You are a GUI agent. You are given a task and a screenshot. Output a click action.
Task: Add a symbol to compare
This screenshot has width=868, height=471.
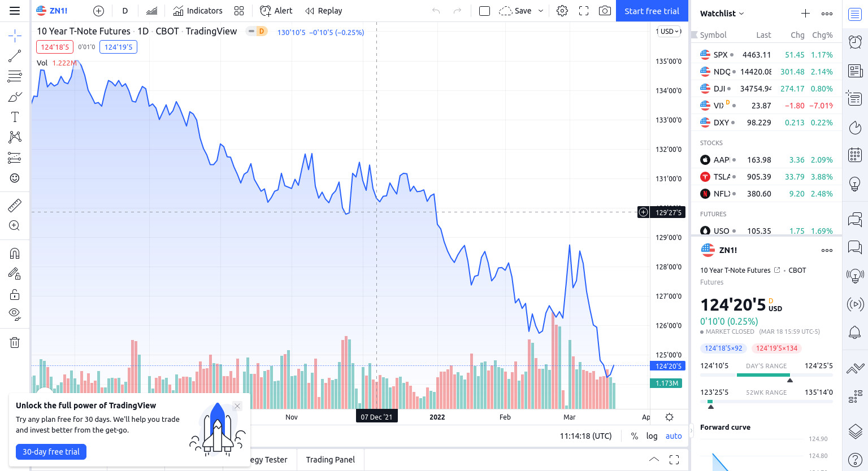click(98, 11)
